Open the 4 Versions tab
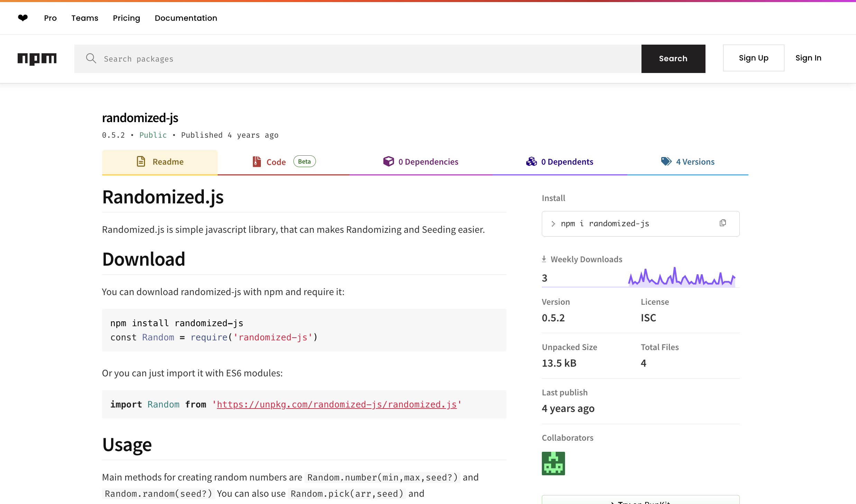Viewport: 856px width, 504px height. [687, 162]
